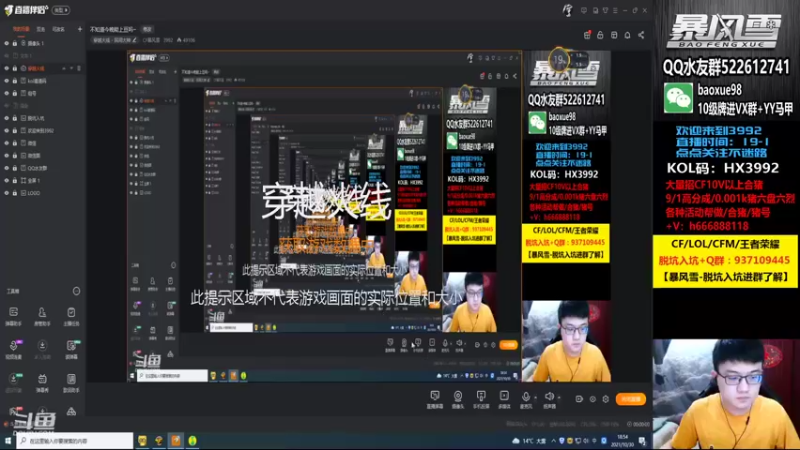Hide the 欢迎来到3992 layer with its eye icon
This screenshot has height=450, width=800.
point(7,131)
